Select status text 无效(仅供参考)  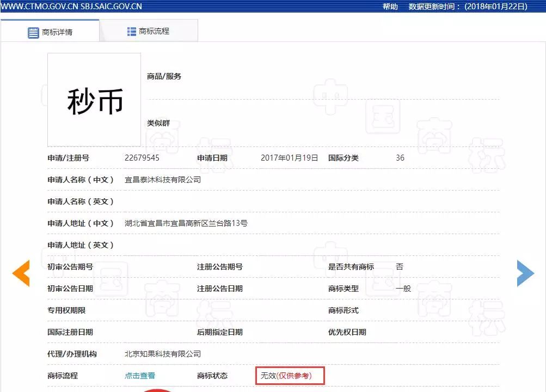pyautogui.click(x=286, y=376)
